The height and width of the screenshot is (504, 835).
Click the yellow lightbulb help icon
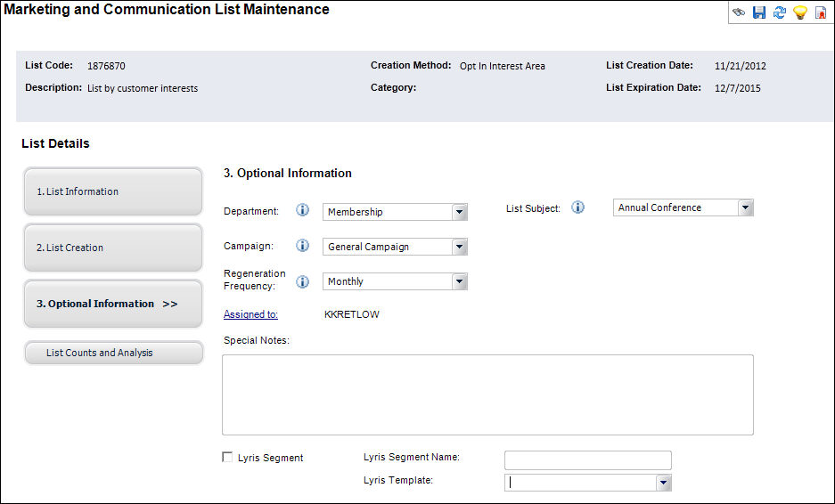(x=799, y=13)
